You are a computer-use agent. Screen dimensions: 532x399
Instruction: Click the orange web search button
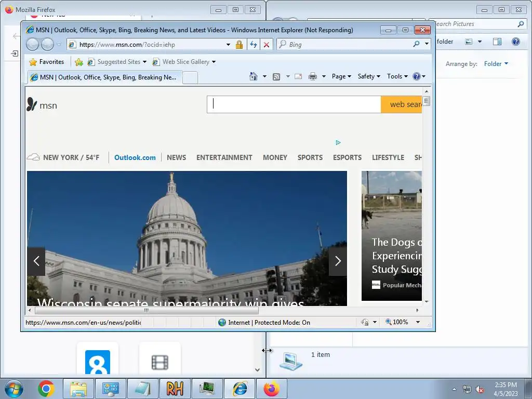coord(402,104)
